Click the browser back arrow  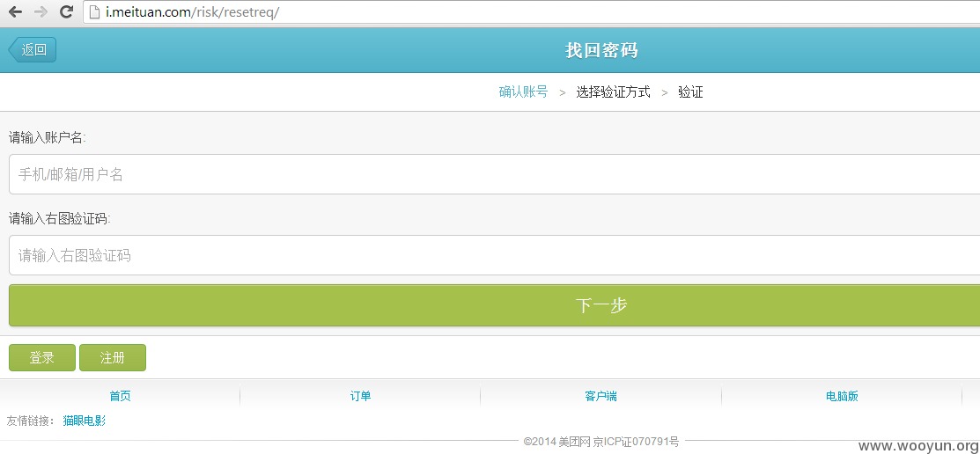tap(15, 11)
